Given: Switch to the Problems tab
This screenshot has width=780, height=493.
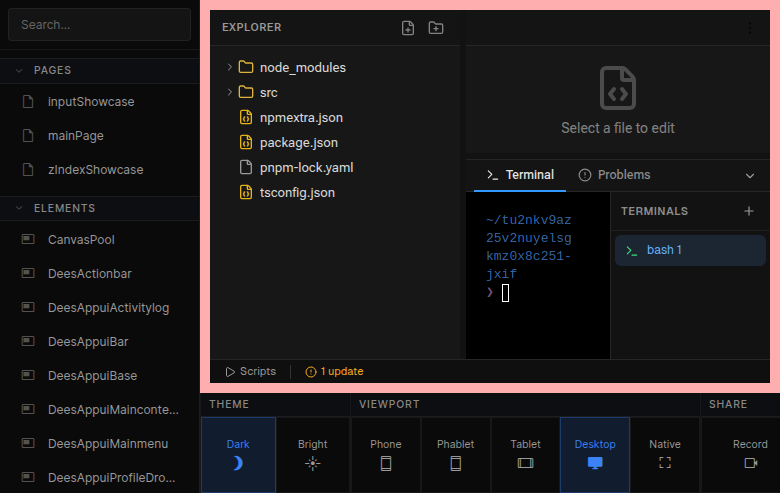Looking at the screenshot, I should [x=614, y=175].
